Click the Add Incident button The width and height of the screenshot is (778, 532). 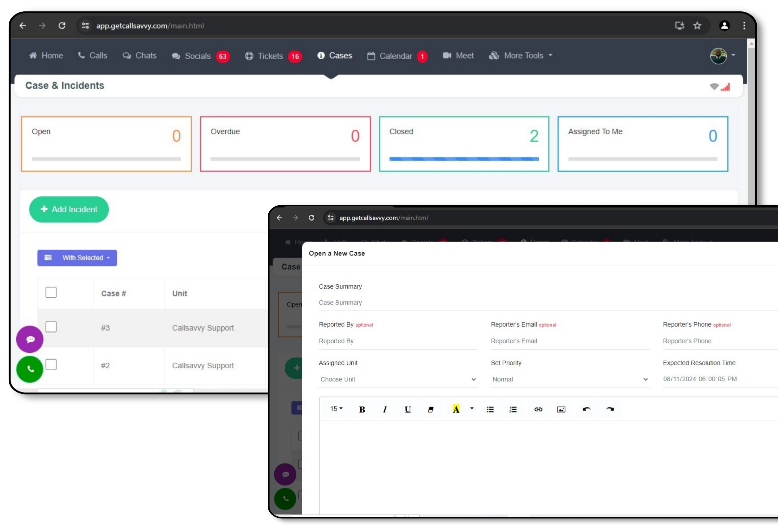[x=69, y=209]
